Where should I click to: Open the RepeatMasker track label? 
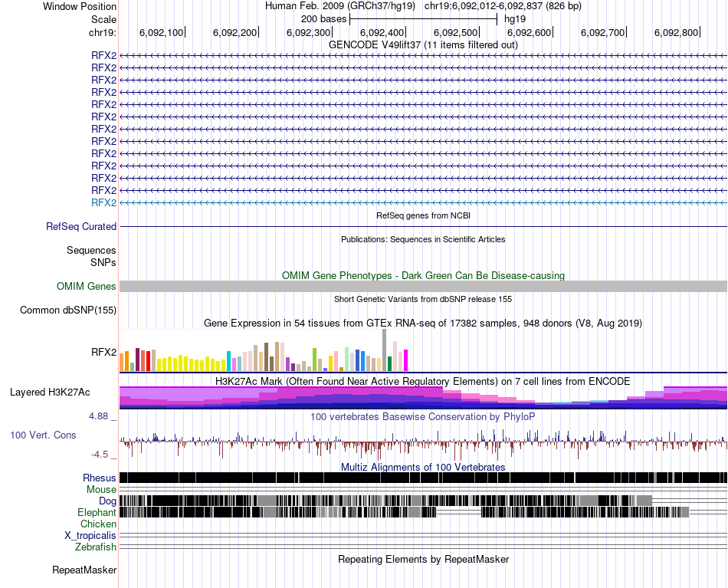tap(84, 570)
